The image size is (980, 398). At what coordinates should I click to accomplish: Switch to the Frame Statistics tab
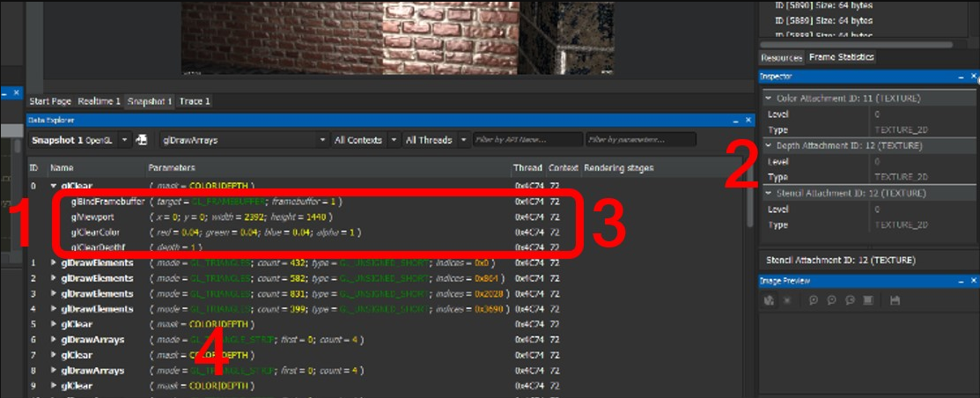pos(842,57)
